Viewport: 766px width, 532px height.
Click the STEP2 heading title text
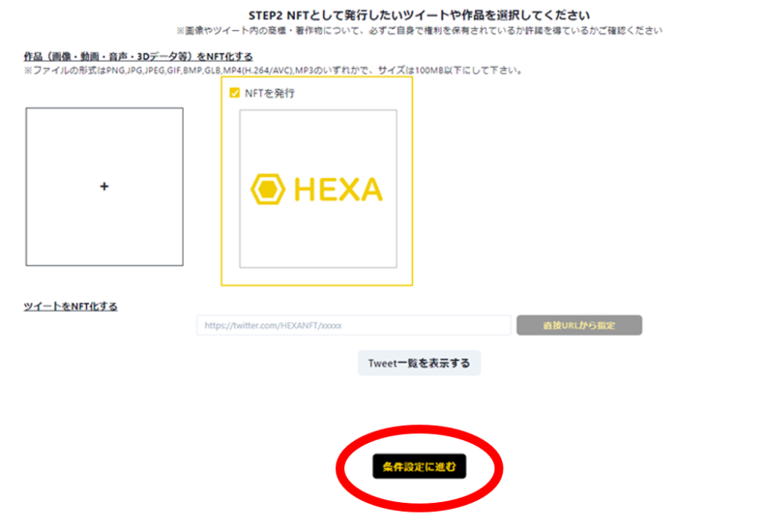(x=419, y=15)
